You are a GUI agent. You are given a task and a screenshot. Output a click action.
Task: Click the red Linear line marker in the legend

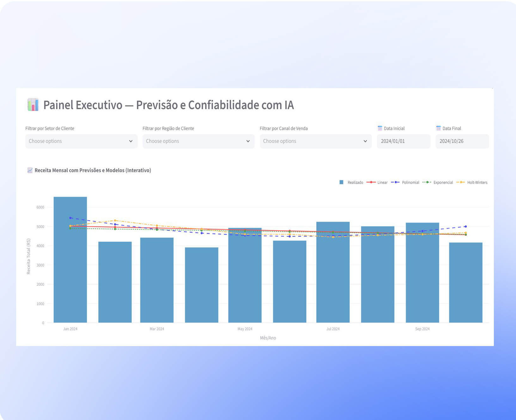point(371,182)
